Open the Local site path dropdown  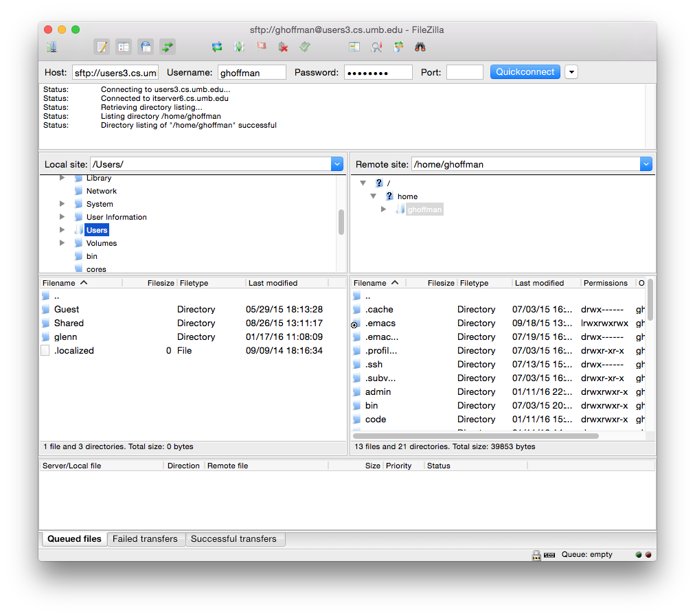coord(337,164)
